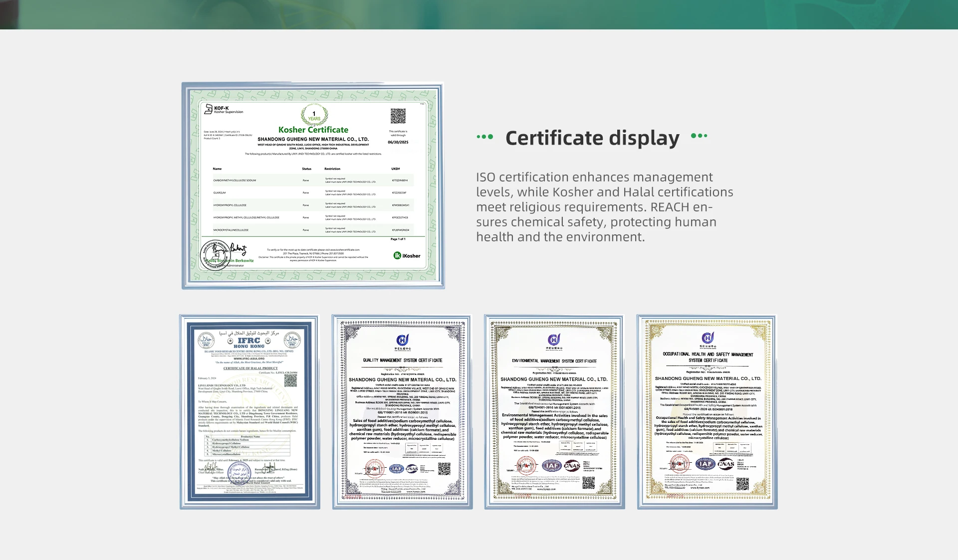958x560 pixels.
Task: Click green dots right of heading
Action: [699, 136]
